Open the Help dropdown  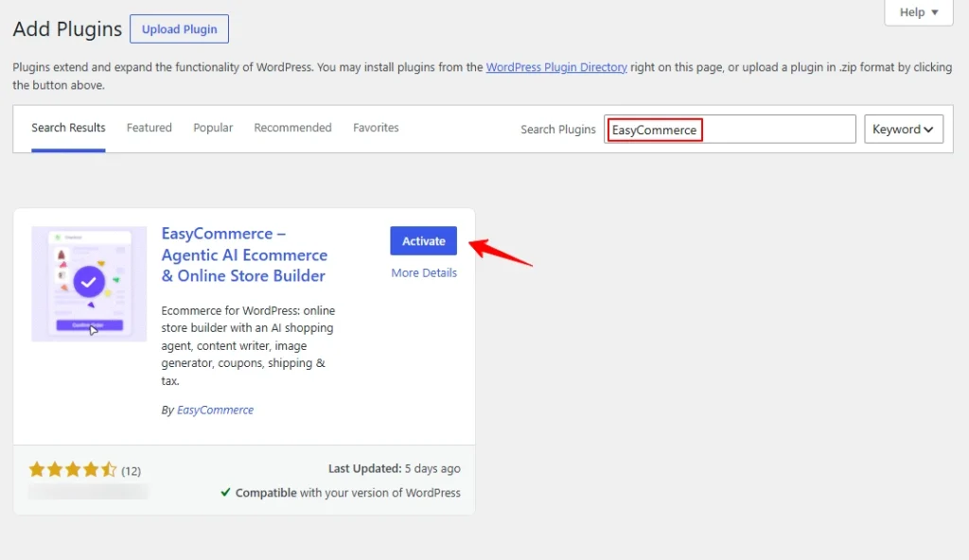(918, 12)
